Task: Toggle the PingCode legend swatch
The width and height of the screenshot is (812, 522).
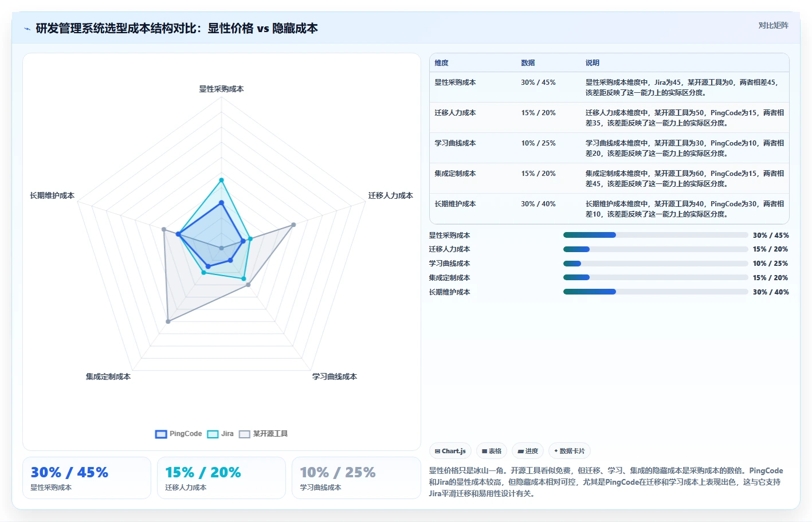Action: pos(161,434)
